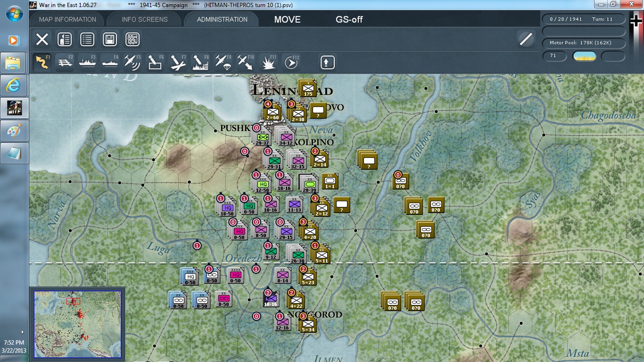644x362 pixels.
Task: Select the Soviet unit counter 4=22
Action: [x=296, y=300]
